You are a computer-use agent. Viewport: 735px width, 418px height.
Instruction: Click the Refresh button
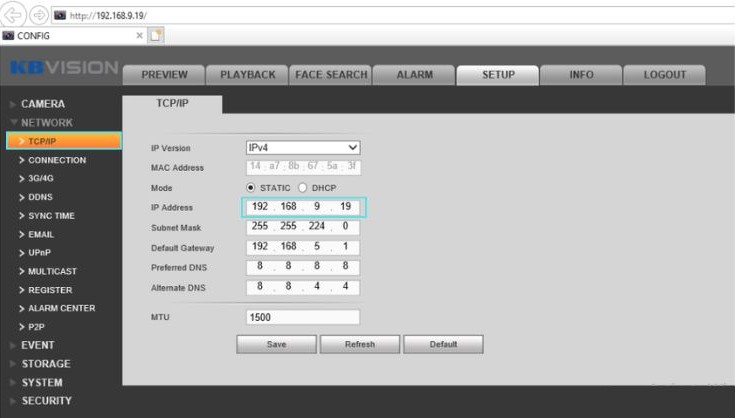click(x=359, y=344)
